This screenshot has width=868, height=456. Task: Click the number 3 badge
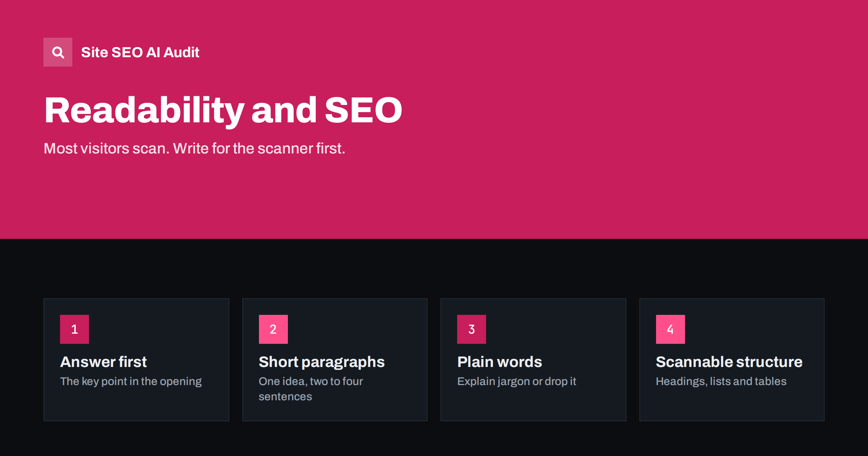click(472, 329)
